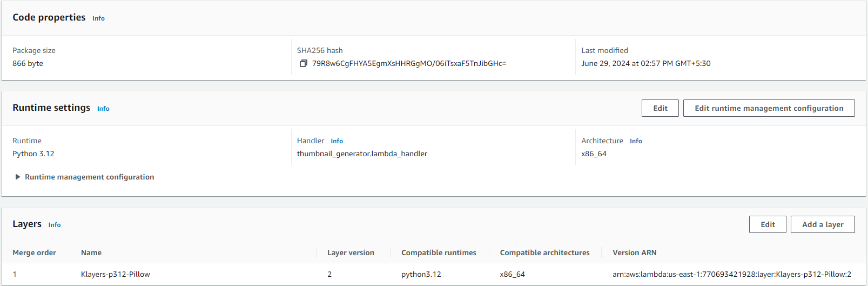This screenshot has height=286, width=868.
Task: Click the Compatible runtimes column header
Action: click(x=439, y=252)
